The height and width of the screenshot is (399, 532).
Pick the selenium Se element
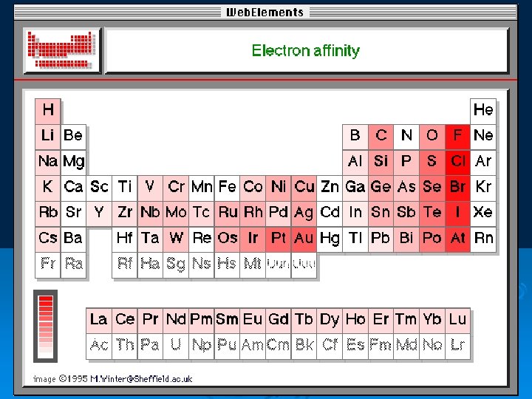coord(432,188)
